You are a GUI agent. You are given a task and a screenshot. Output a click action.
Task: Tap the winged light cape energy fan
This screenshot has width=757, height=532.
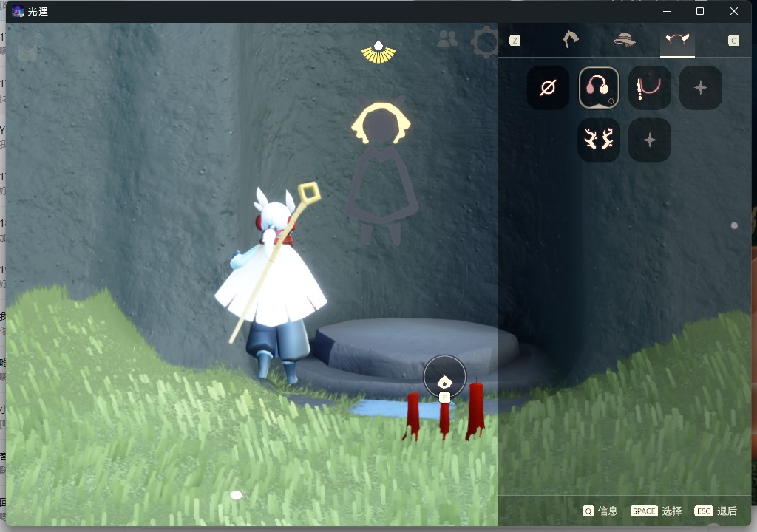point(378,52)
